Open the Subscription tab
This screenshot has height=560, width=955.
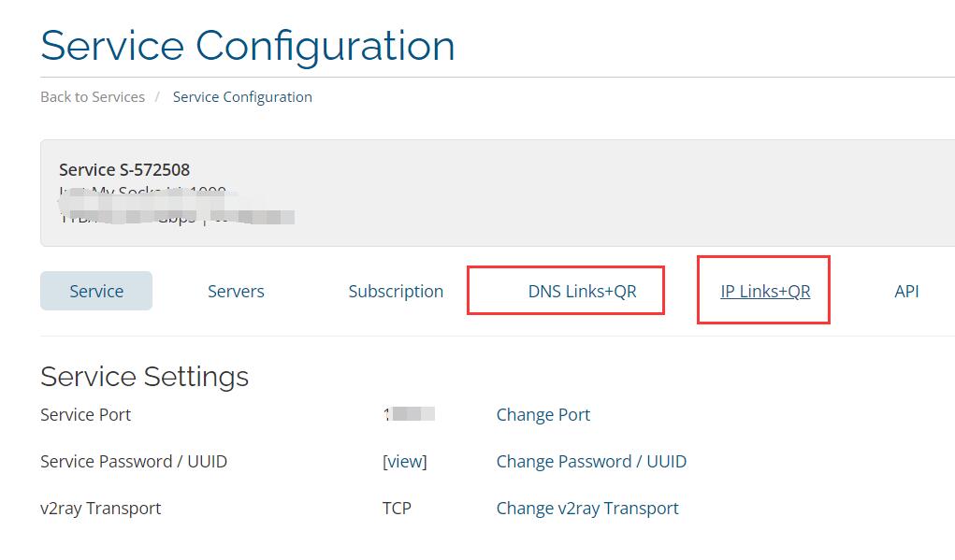pyautogui.click(x=396, y=291)
